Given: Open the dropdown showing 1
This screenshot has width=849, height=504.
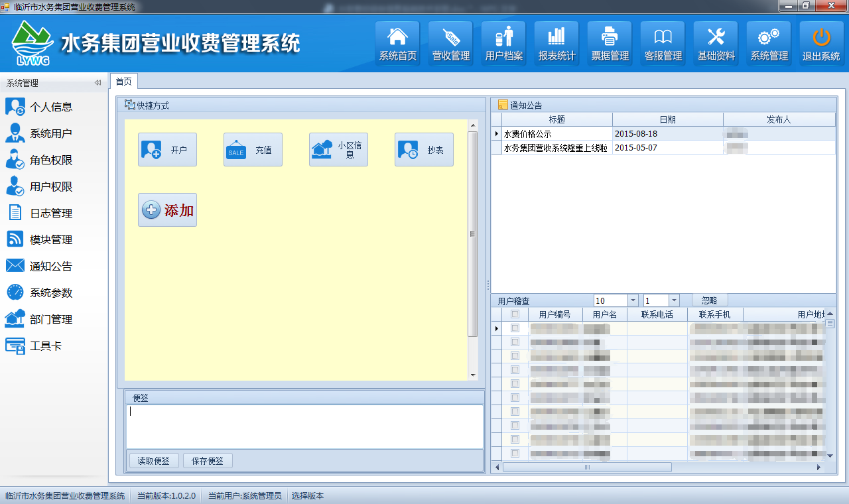Looking at the screenshot, I should [x=674, y=300].
